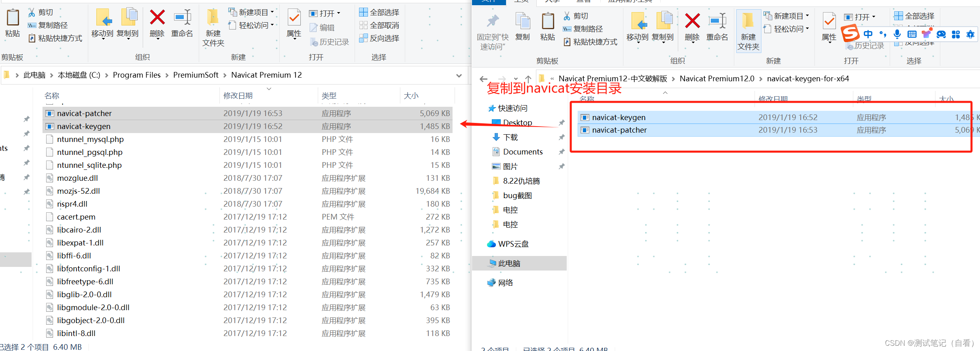The image size is (980, 351).
Task: Click Copy (复制) in right window ribbon
Action: [x=523, y=27]
